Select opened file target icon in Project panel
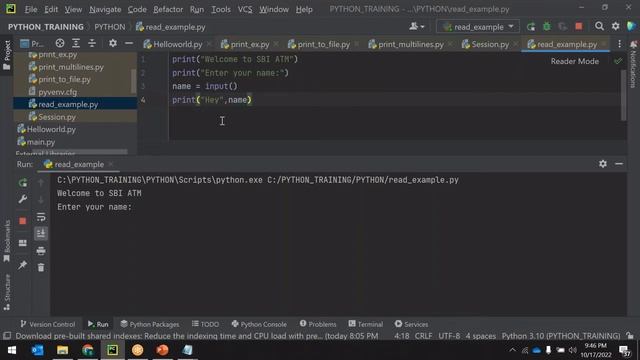Image resolution: width=640 pixels, height=360 pixels. [x=60, y=43]
